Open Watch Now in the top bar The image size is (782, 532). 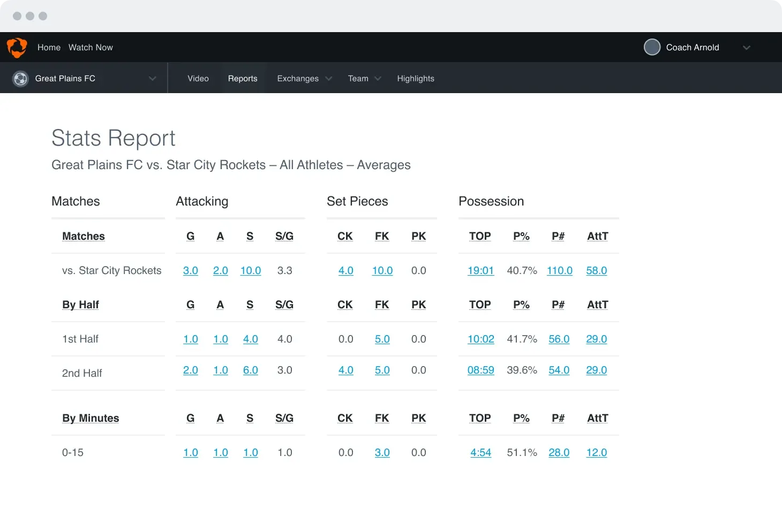coord(91,47)
